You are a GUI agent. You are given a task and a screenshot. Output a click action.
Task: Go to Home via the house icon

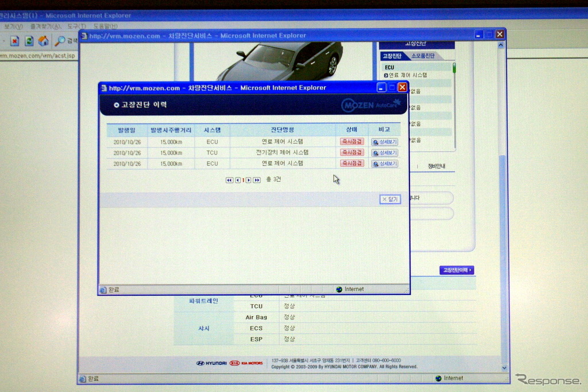pyautogui.click(x=43, y=41)
